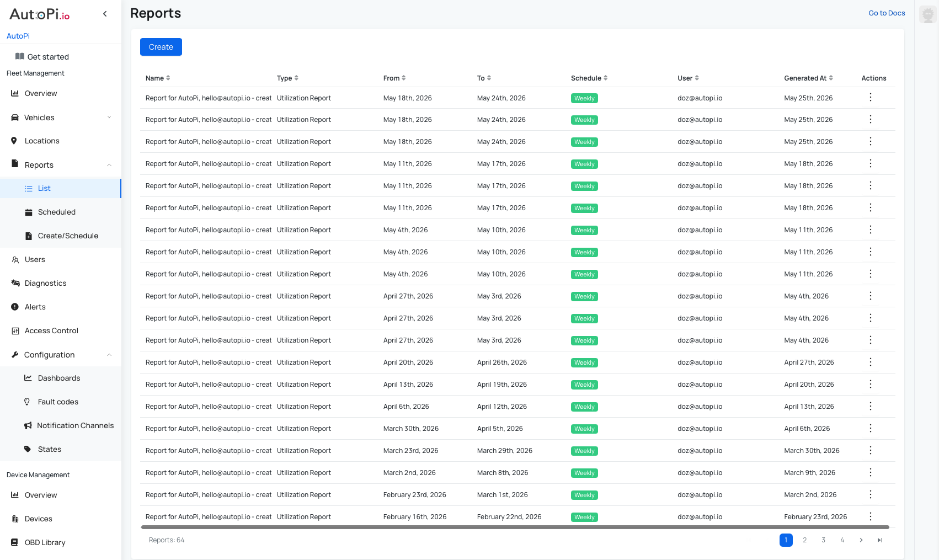Sort table by Type column
This screenshot has height=560, width=939.
(287, 78)
